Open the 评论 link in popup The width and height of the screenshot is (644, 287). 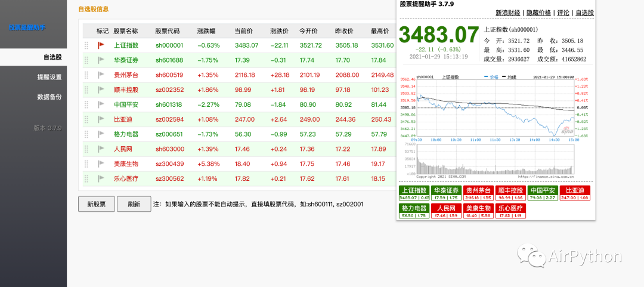point(563,13)
